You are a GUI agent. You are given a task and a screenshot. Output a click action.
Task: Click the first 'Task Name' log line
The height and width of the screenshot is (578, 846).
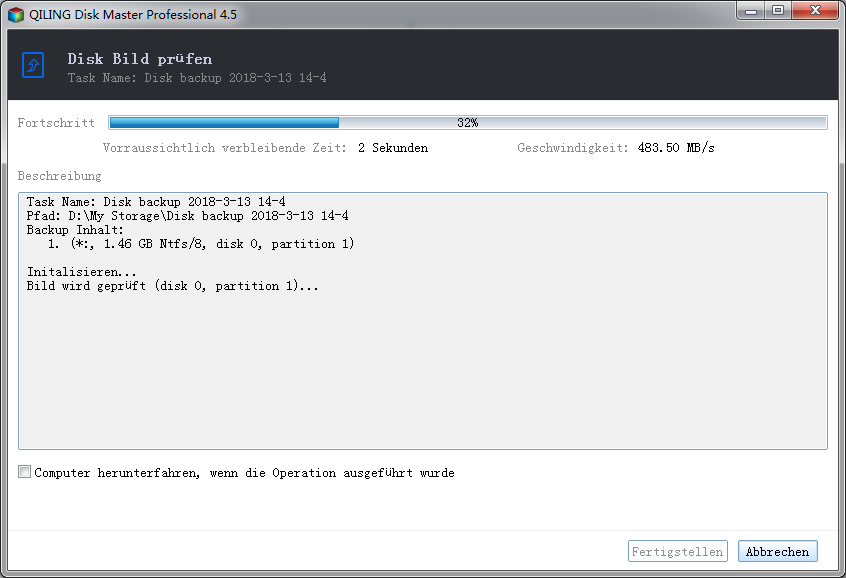point(156,202)
